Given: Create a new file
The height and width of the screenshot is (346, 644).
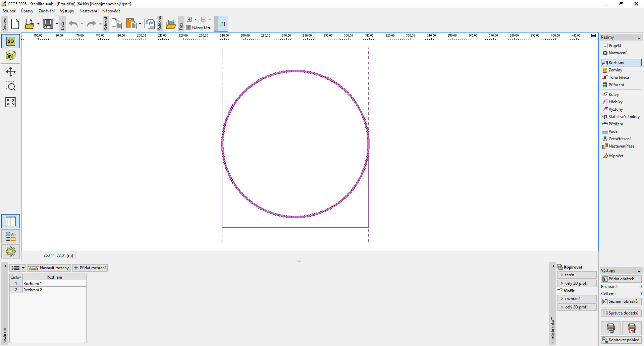Looking at the screenshot, I should [15, 24].
